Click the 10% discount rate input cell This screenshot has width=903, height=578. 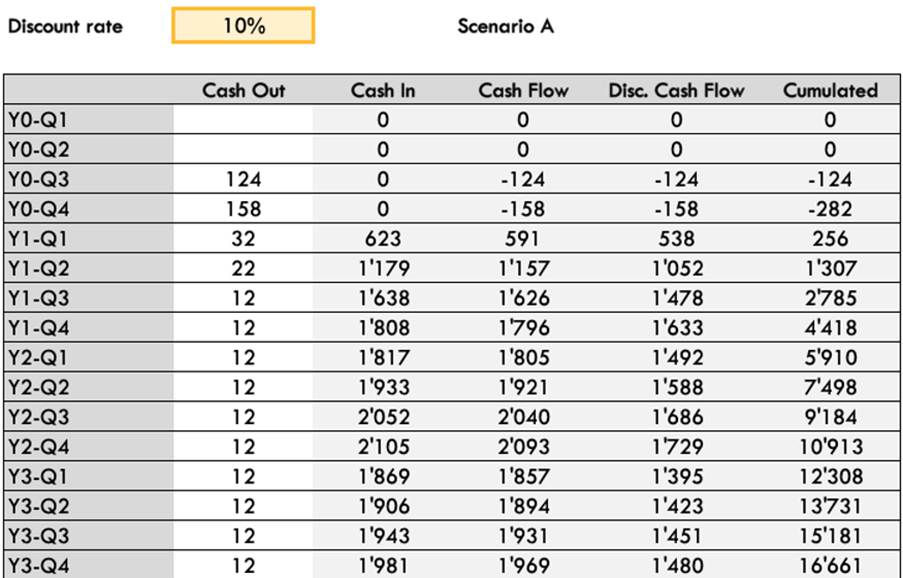point(243,26)
